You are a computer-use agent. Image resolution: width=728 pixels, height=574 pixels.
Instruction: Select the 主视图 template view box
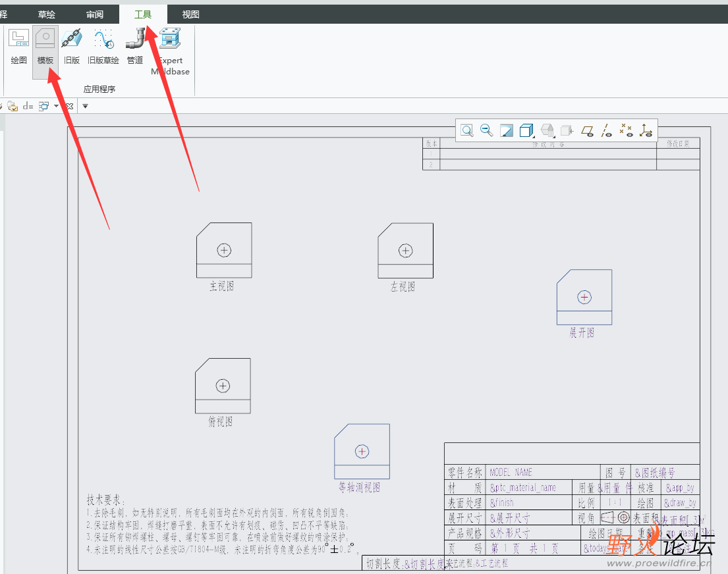tap(224, 250)
